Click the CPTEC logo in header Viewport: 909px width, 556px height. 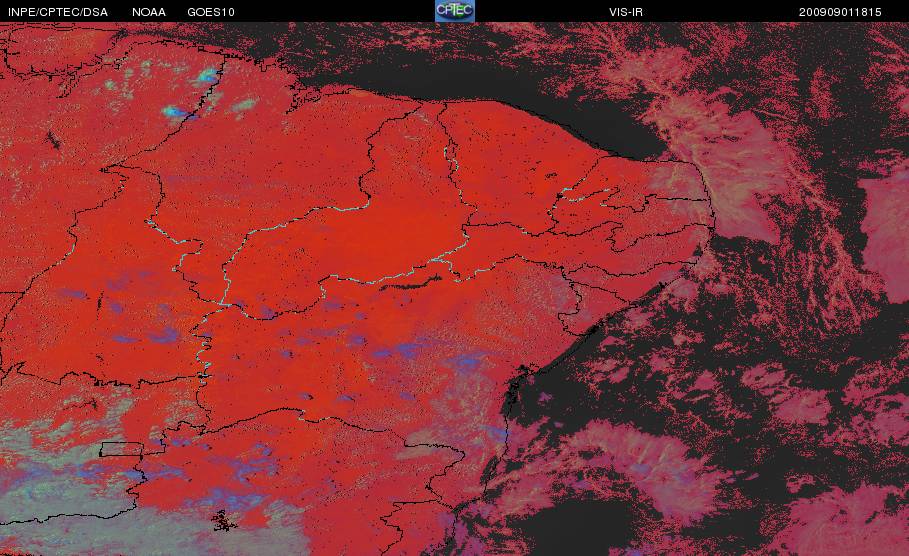[x=454, y=11]
